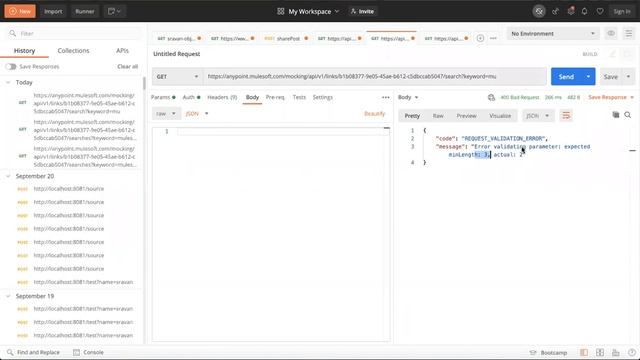Click the environment quick look eye icon
The height and width of the screenshot is (360, 640).
pyautogui.click(x=611, y=33)
